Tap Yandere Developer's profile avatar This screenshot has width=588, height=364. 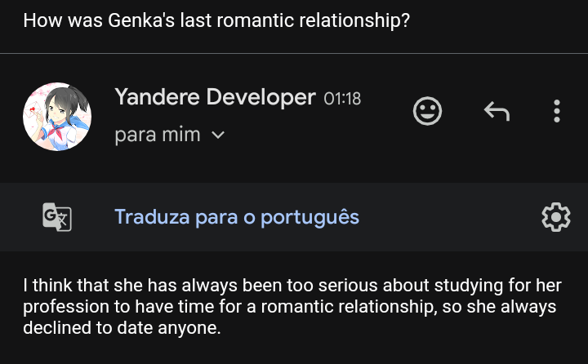tap(56, 116)
